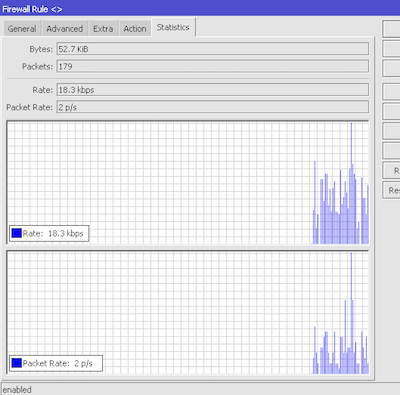
Task: Go to the Action tab
Action: click(135, 29)
